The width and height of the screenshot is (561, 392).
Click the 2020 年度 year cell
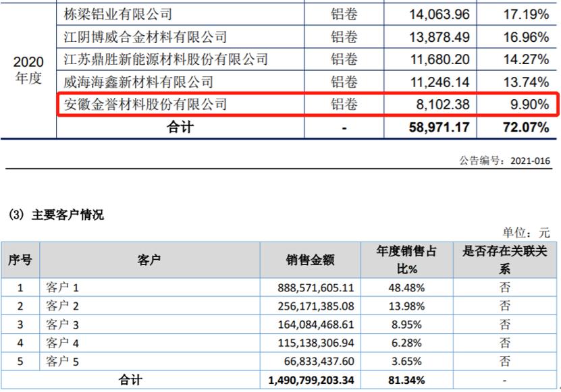28,70
